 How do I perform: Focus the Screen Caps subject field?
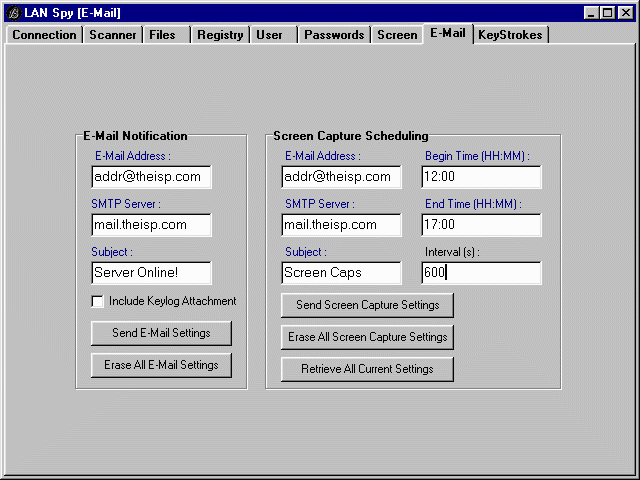[x=341, y=273]
